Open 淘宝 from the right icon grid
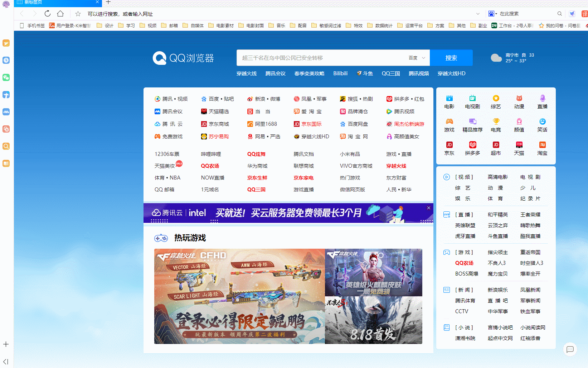Viewport: 588px width, 368px height. tap(542, 149)
